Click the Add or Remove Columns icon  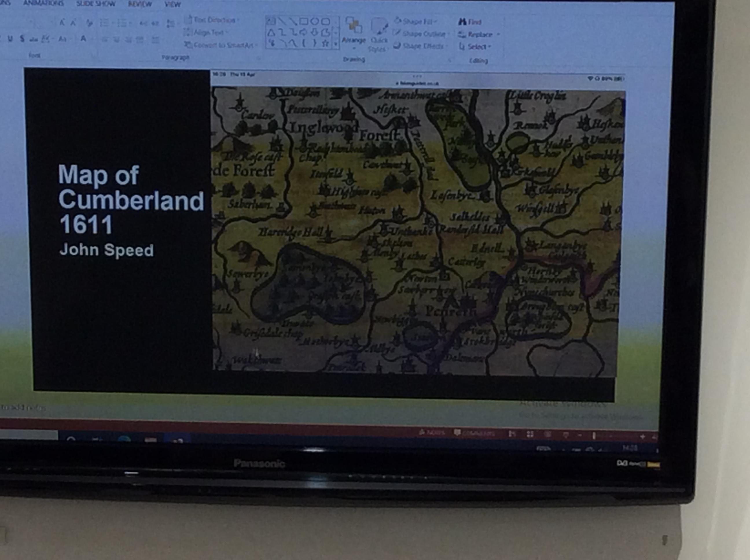click(x=155, y=40)
